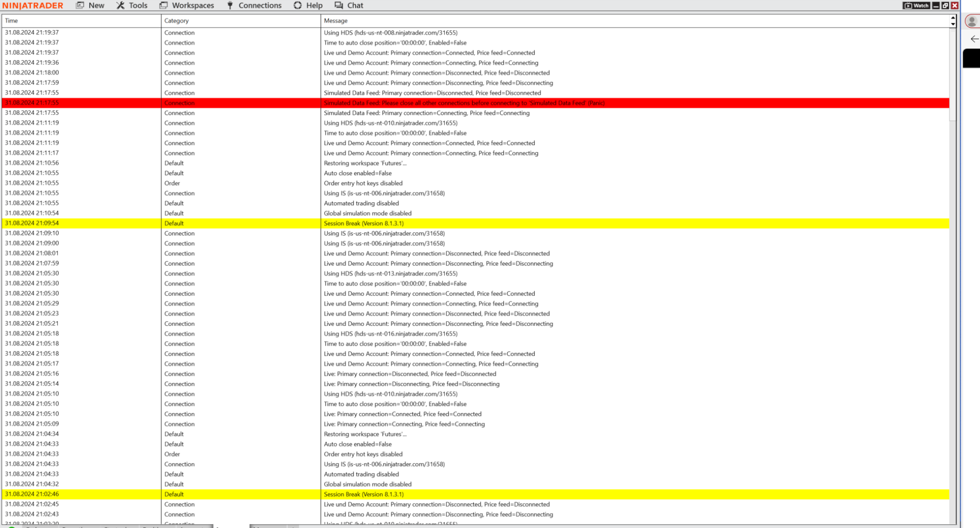Select 'Global simulation mode disabled' at 21:10:54
Screen dimensions: 980x528
[x=367, y=213]
